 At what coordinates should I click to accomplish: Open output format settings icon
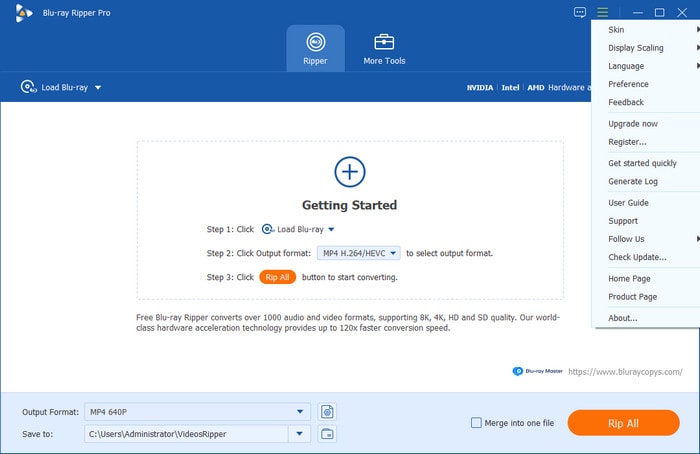pos(327,411)
